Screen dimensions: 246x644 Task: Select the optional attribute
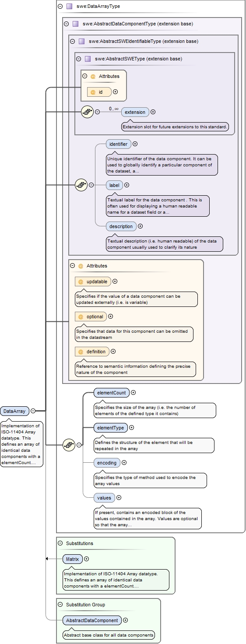91,317
